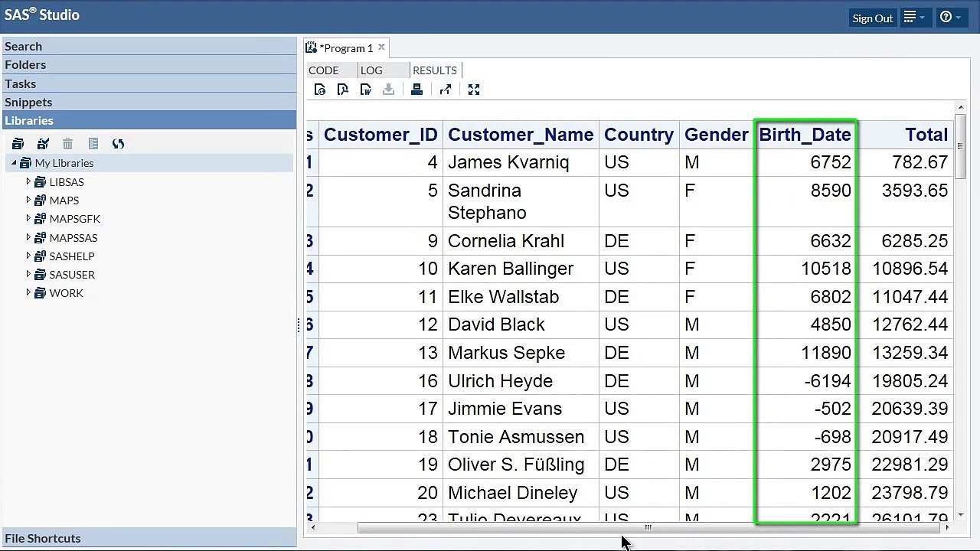Select the Program 1 tab
The image size is (980, 551).
pyautogui.click(x=348, y=47)
